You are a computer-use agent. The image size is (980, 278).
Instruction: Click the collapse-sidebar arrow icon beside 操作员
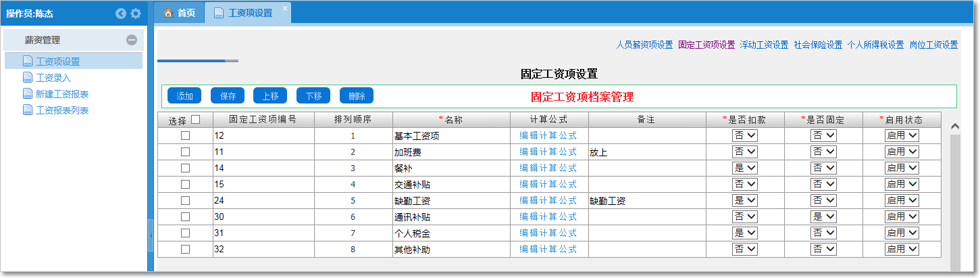[121, 14]
